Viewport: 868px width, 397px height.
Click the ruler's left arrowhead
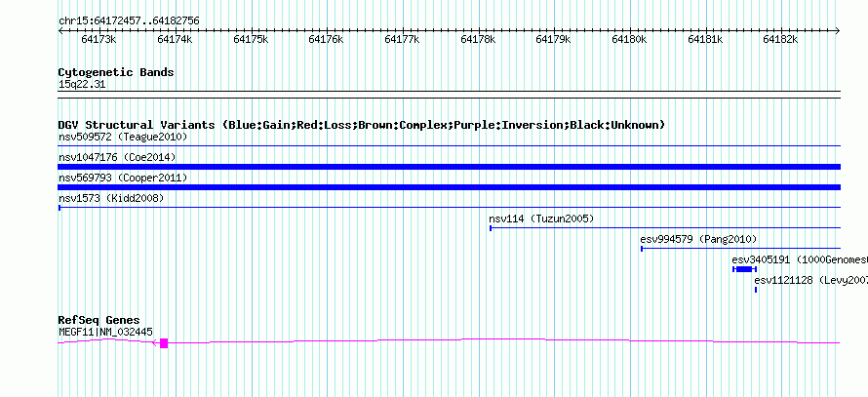60,31
